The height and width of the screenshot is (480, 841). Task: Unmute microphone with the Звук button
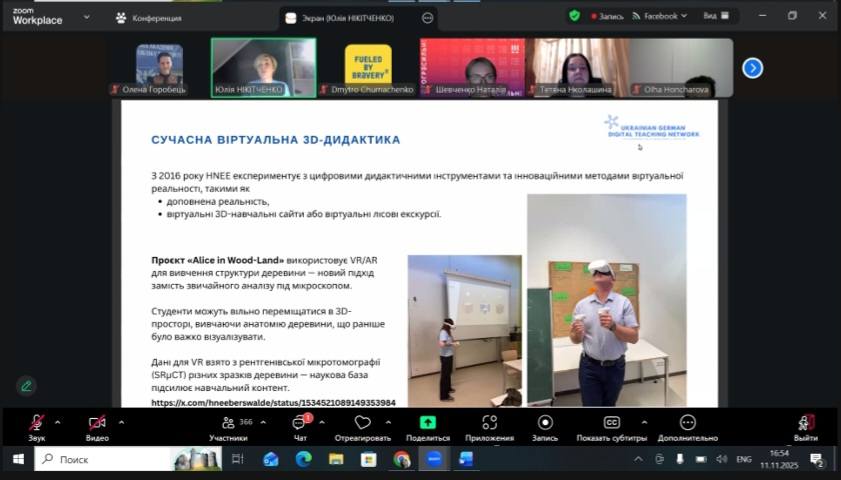(x=36, y=423)
